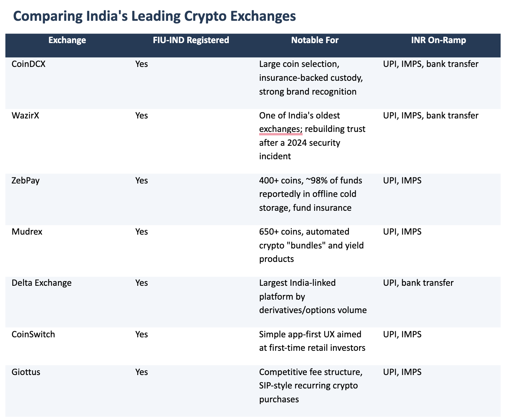Click the underlined word exchanges
The height and width of the screenshot is (420, 526).
280,129
